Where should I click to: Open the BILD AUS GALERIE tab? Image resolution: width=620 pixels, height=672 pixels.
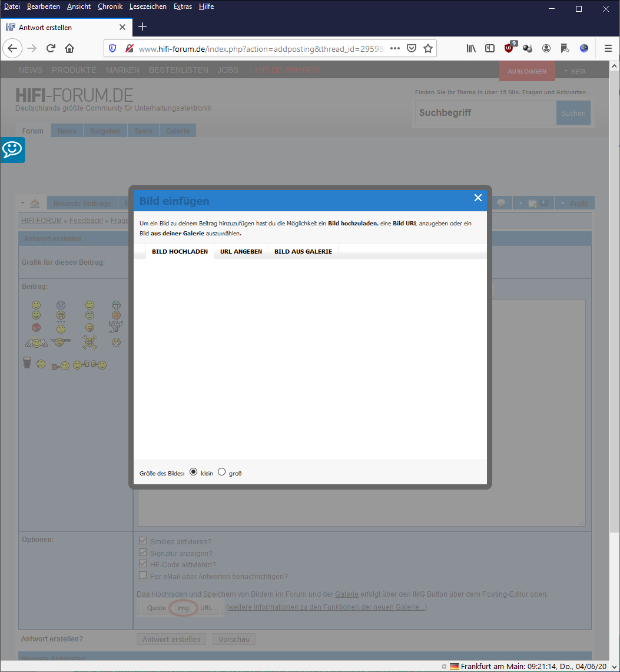tap(303, 252)
